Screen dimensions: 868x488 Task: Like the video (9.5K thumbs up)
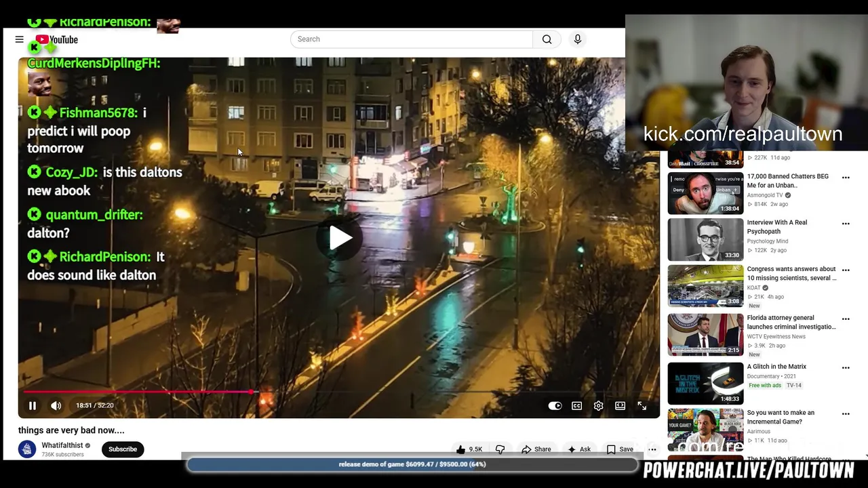tap(469, 449)
